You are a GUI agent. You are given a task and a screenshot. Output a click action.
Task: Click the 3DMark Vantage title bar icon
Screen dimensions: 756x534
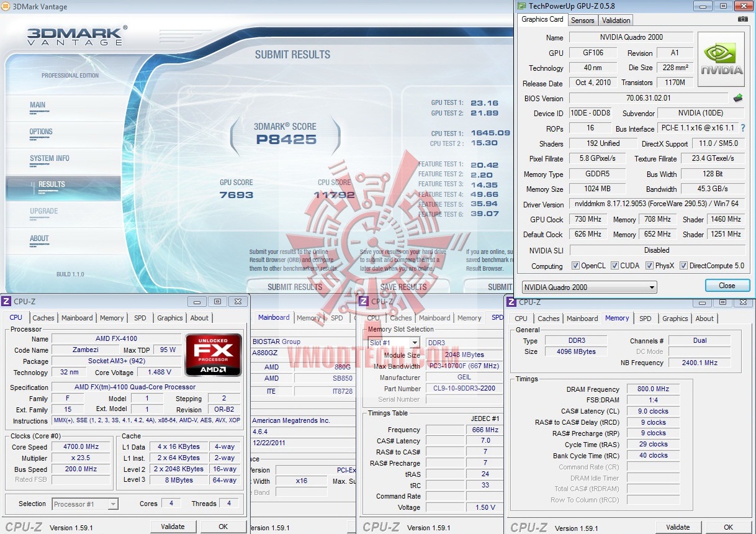(6, 7)
